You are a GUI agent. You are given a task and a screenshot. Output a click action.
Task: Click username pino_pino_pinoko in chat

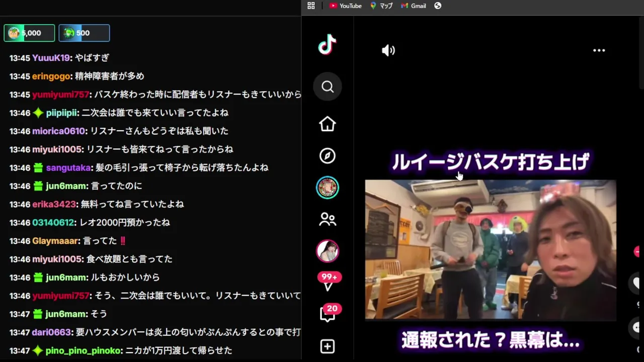click(x=83, y=350)
